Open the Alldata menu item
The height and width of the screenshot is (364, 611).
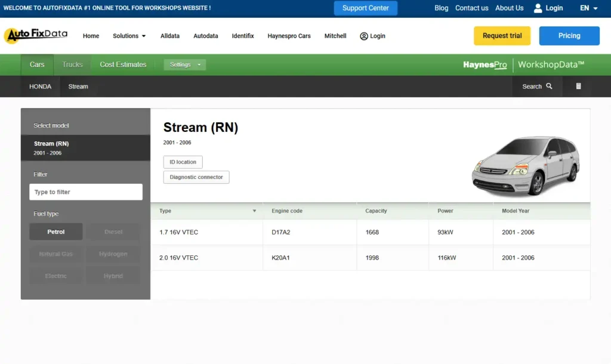pos(170,36)
